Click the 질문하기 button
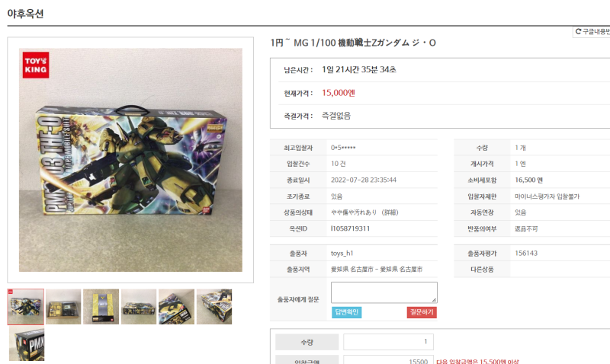 coord(422,312)
